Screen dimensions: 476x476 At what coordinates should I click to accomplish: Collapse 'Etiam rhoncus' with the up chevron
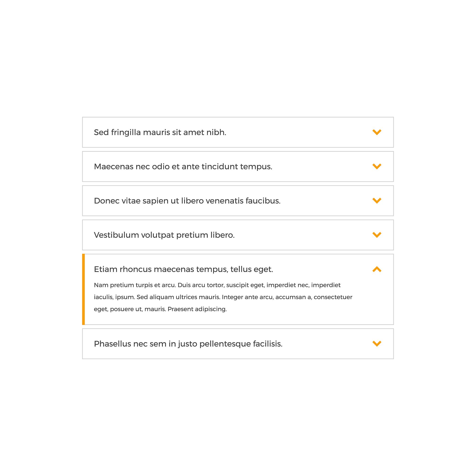point(377,269)
